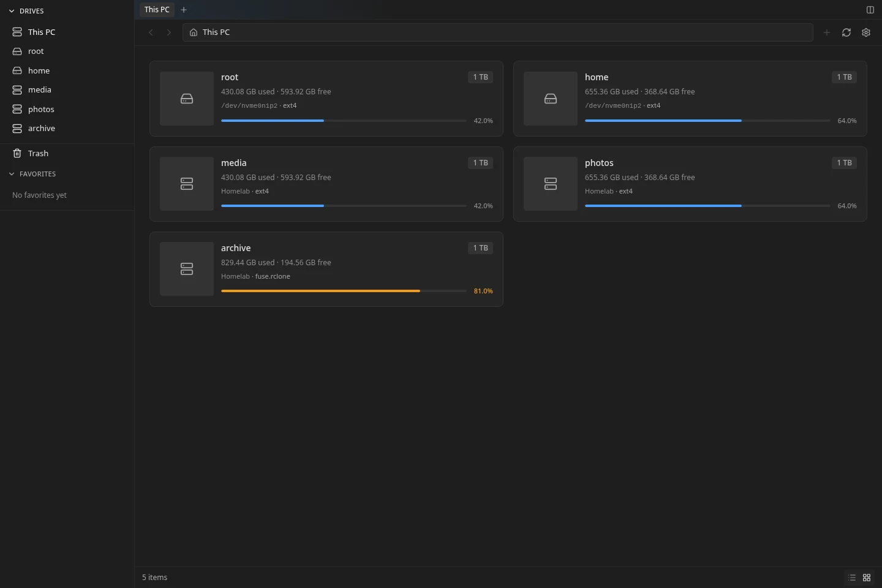The image size is (882, 588).
Task: Click the 1 TB badge on home card
Action: coord(844,77)
